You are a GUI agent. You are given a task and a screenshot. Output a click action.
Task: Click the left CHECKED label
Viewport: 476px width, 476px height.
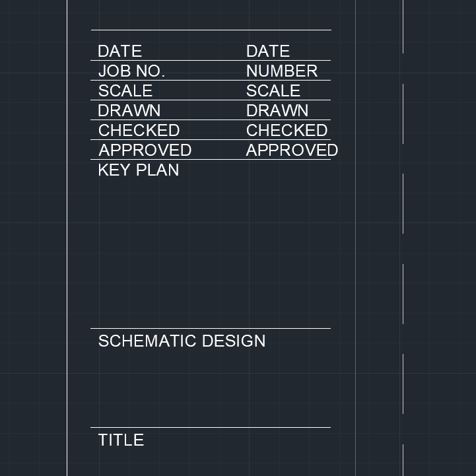139,130
